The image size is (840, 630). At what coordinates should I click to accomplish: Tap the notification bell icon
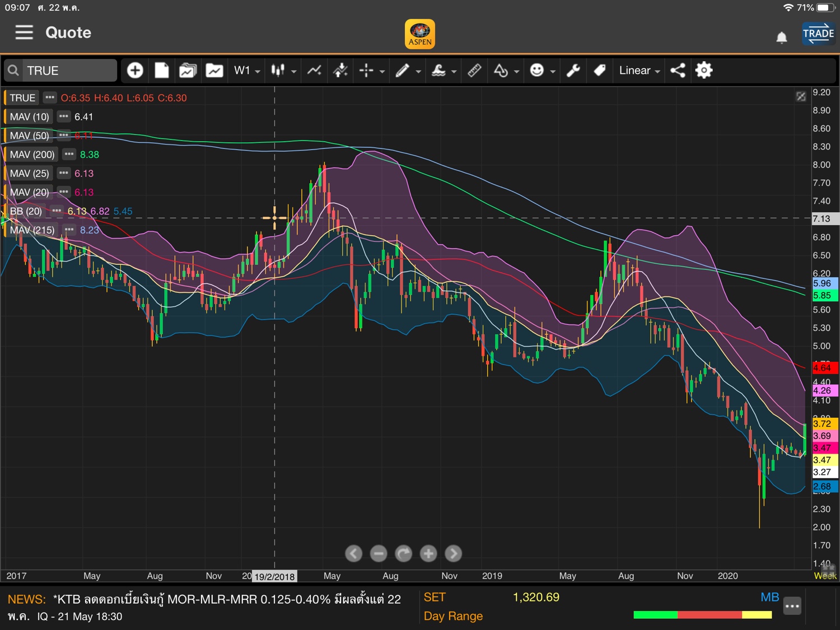[x=781, y=38]
